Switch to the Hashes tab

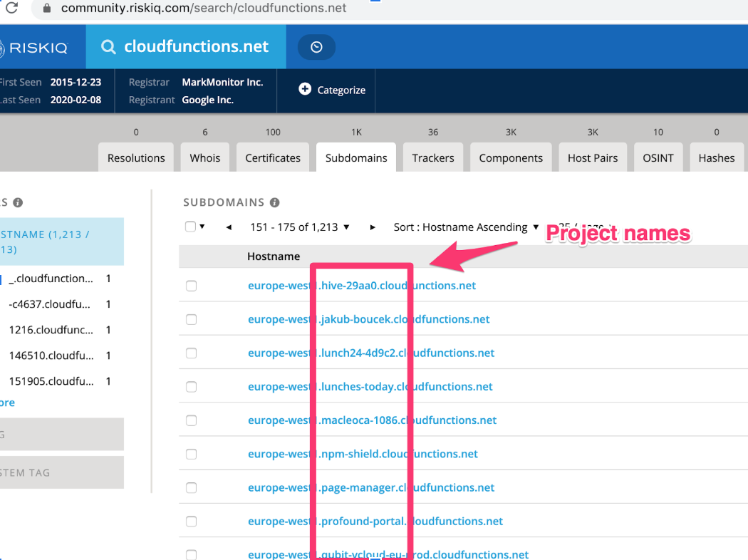coord(717,157)
